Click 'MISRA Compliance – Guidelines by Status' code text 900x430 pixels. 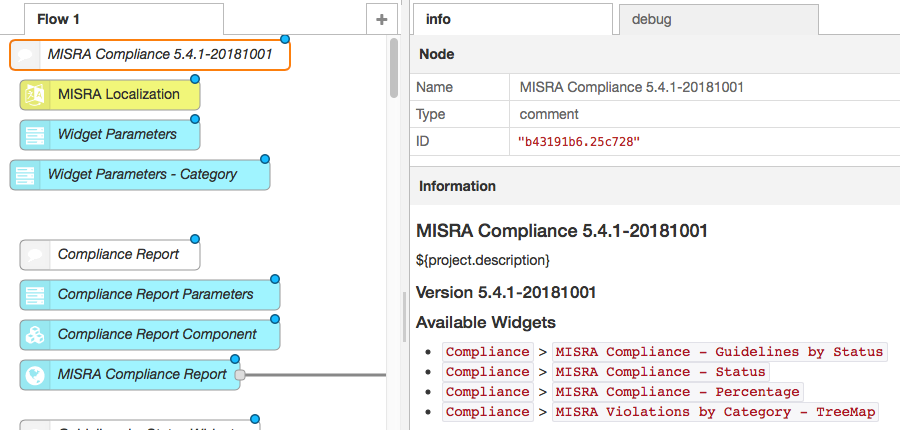719,352
